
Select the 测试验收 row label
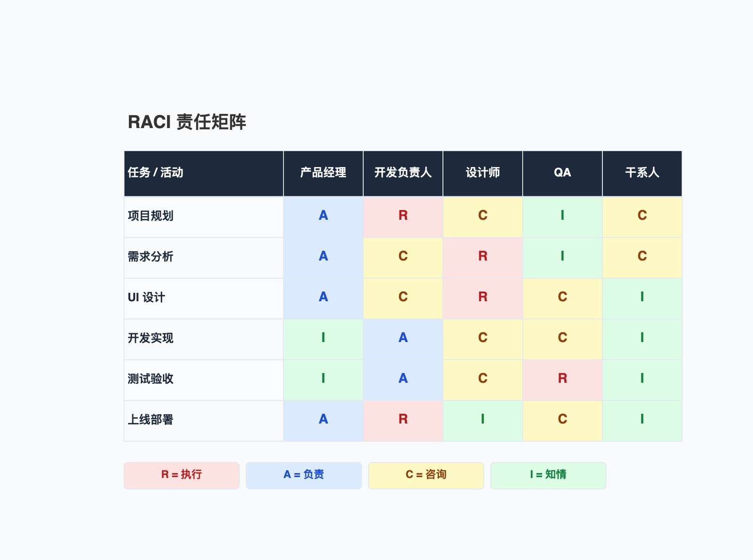[152, 379]
